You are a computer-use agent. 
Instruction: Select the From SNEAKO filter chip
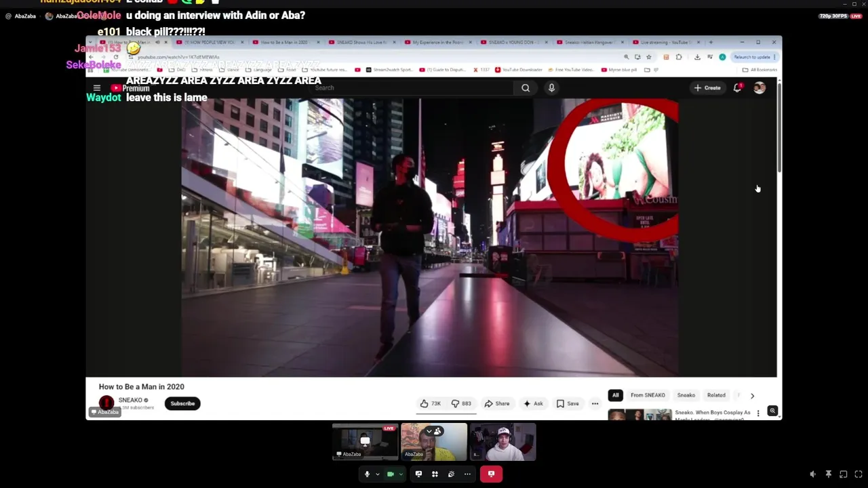[x=648, y=395]
